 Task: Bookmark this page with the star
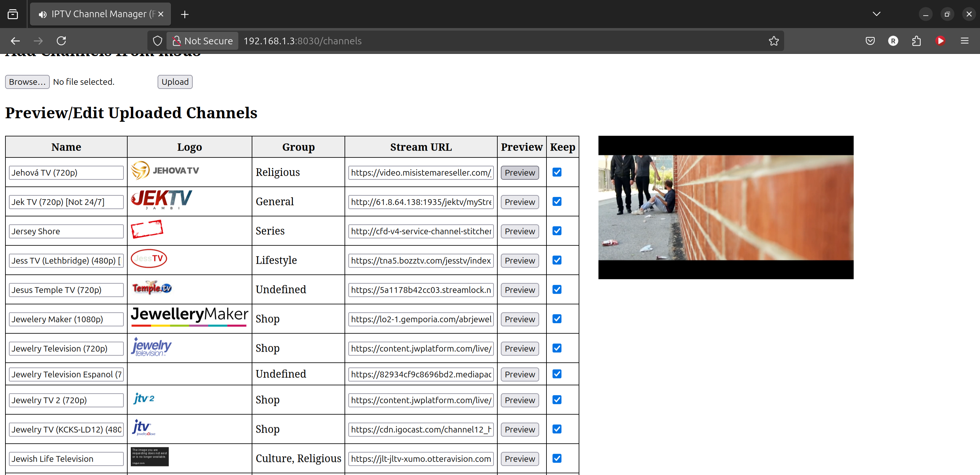coord(773,41)
